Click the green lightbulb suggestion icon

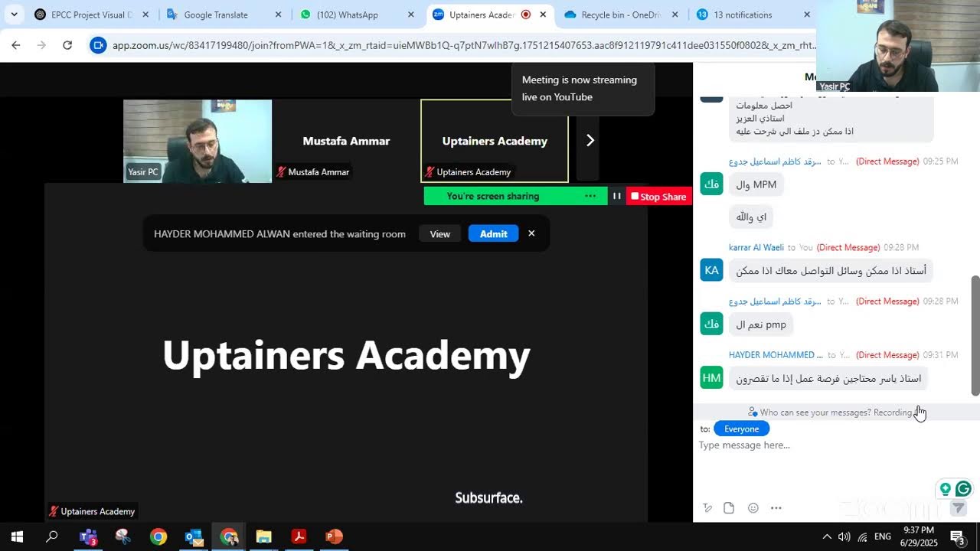coord(946,488)
